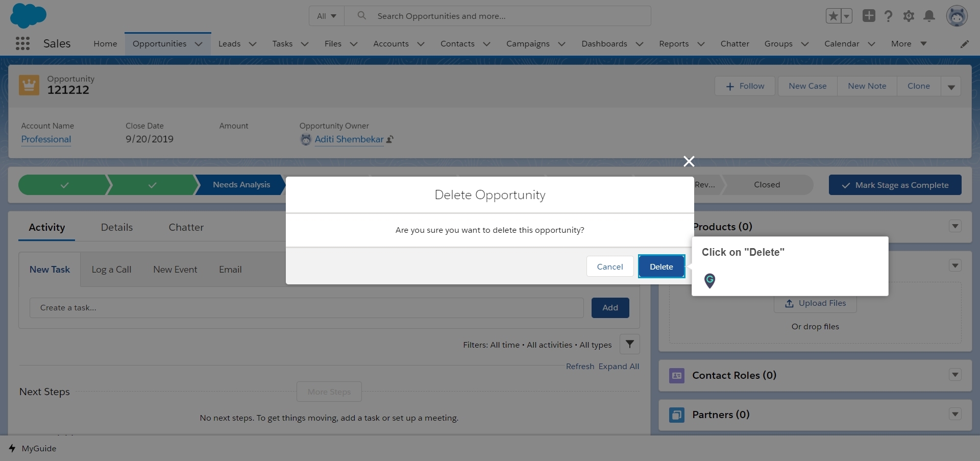Click the Create a task input field

(306, 307)
